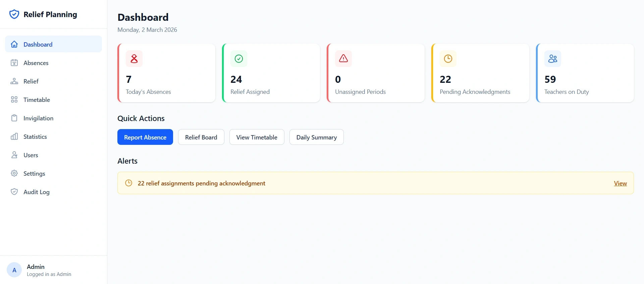Viewport: 644px width, 284px height.
Task: Click the 7 count on absences card
Action: 129,79
